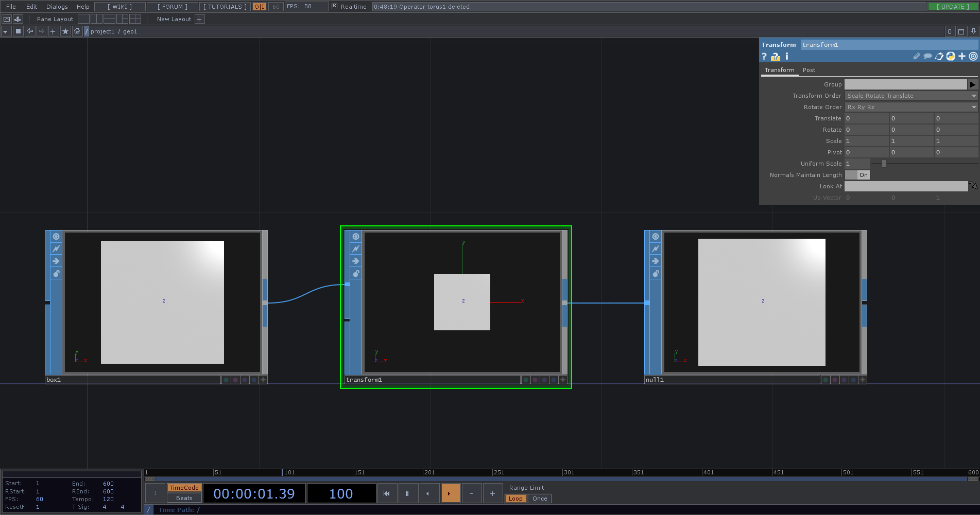Go forward with right arrow in path bar

point(42,31)
